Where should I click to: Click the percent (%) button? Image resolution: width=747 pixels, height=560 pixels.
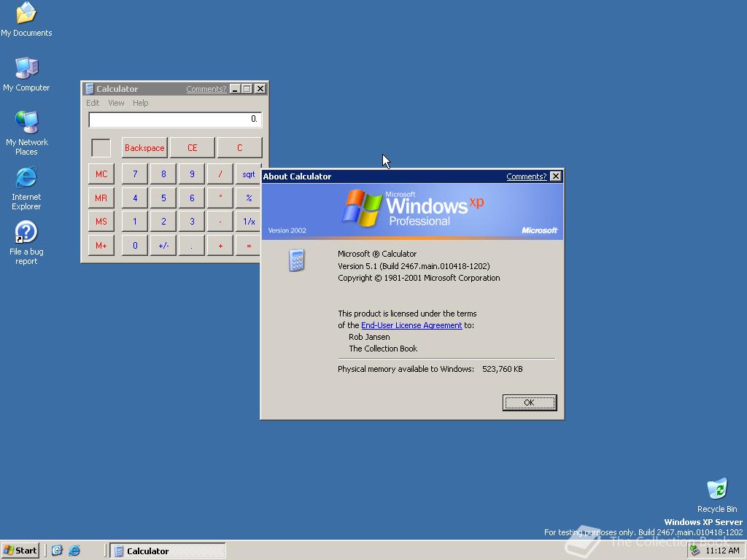click(248, 198)
